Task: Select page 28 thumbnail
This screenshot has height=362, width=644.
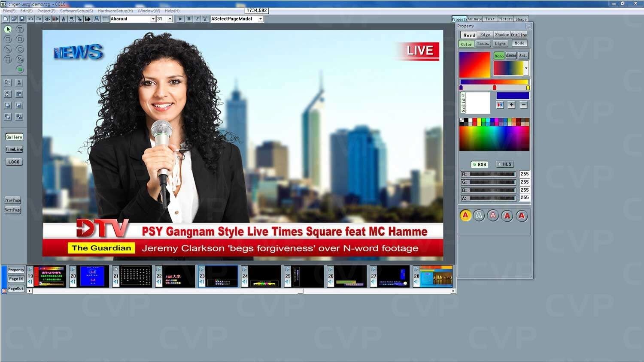Action: point(436,276)
